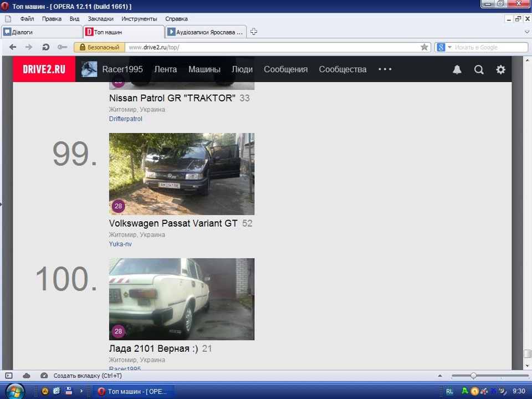Open the closed tabs dropdown arrow
Screen dimensions: 532x399
[x=526, y=32]
